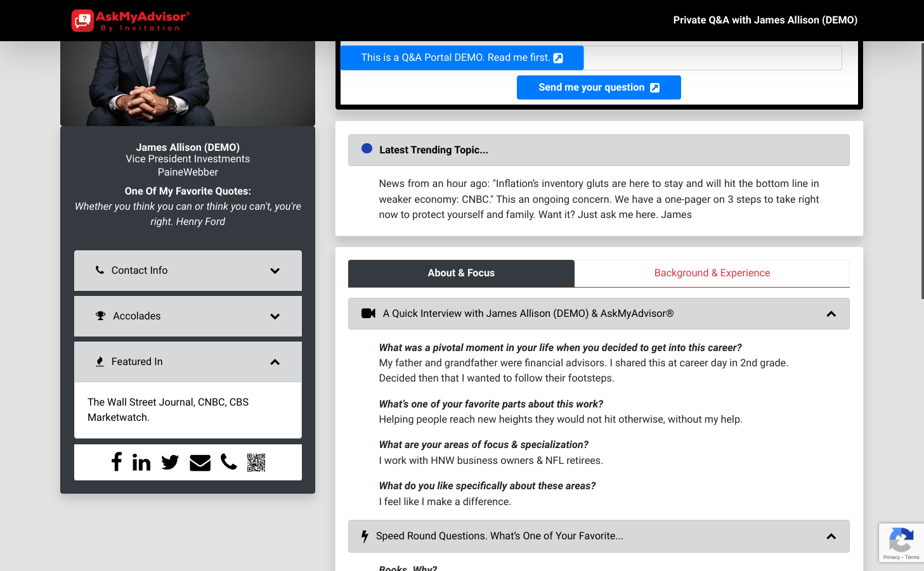
Task: Click the phone icon beside Contact Info
Action: point(100,269)
